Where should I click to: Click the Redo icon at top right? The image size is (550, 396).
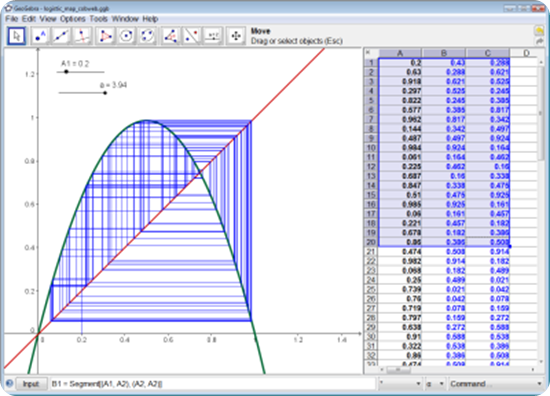click(x=539, y=42)
